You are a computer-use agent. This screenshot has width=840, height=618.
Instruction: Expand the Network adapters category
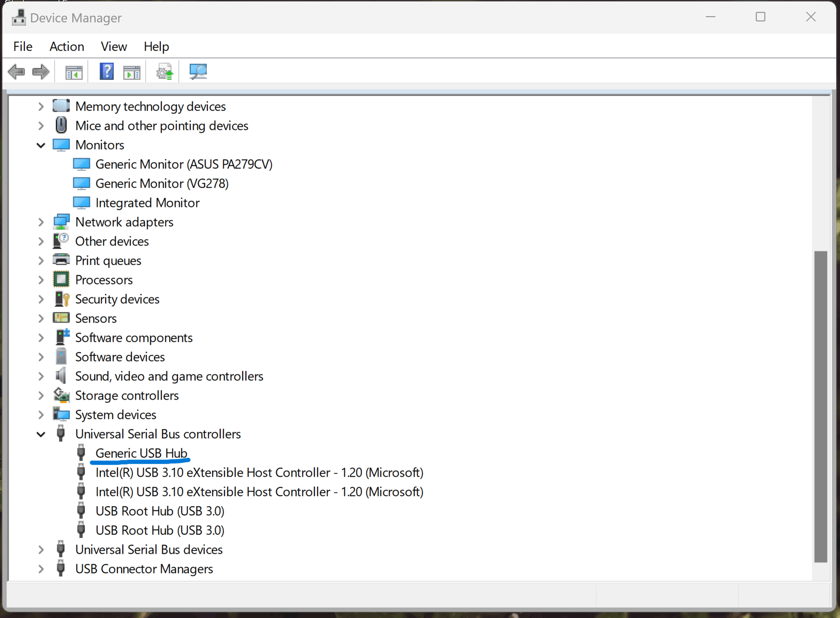pos(40,222)
